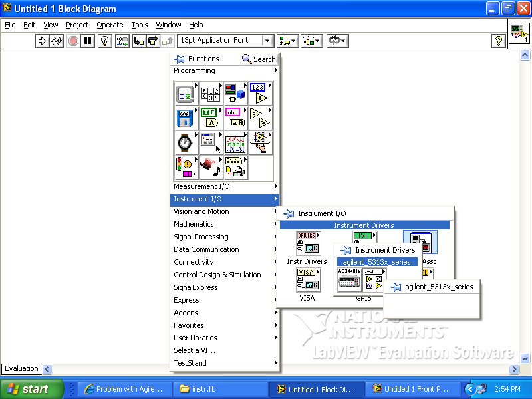Viewport: 532px width, 399px height.
Task: Click the Context Help question mark button
Action: [498, 41]
